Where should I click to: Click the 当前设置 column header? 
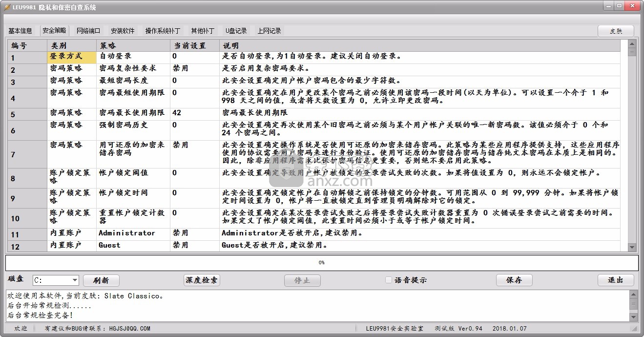(195, 46)
